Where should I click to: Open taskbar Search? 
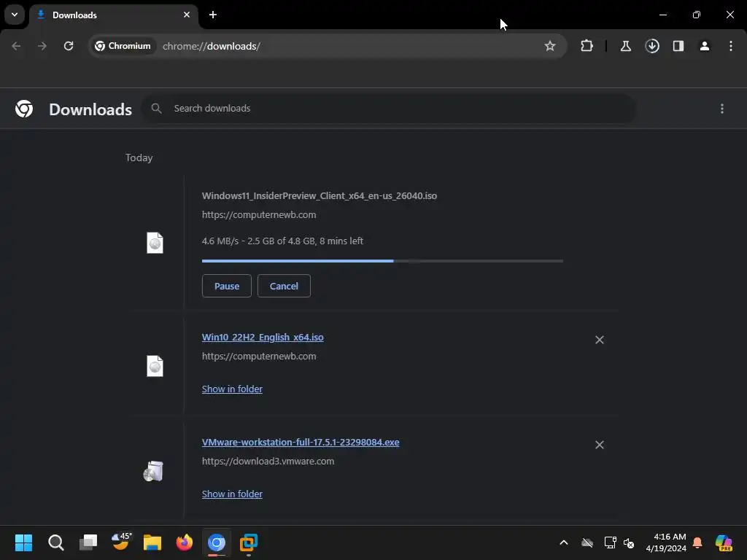(56, 542)
